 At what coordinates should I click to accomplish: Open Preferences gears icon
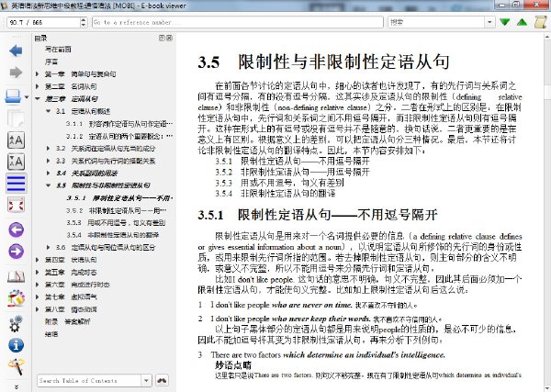pos(16,323)
